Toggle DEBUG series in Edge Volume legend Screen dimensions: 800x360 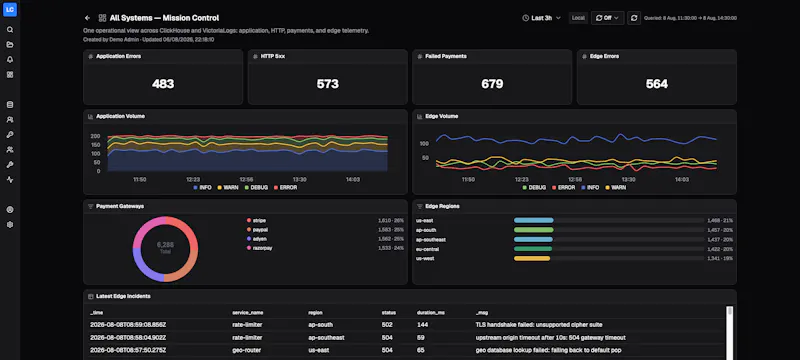(x=534, y=188)
